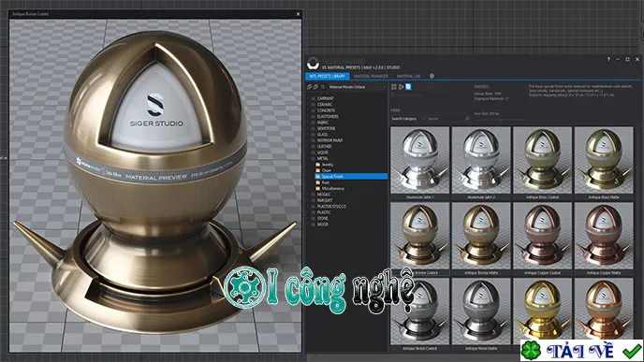This screenshot has width=644, height=362.
Task: Click the search magnifier icon
Action: click(467, 118)
